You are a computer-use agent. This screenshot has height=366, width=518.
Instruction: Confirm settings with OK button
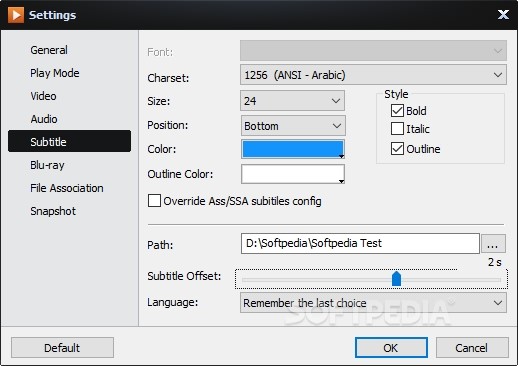[x=391, y=348]
